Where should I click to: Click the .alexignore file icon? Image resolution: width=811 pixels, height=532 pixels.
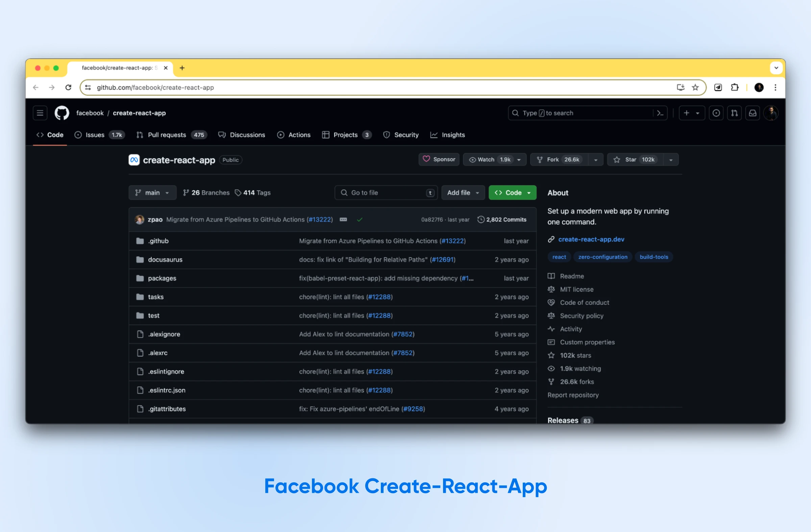point(140,334)
